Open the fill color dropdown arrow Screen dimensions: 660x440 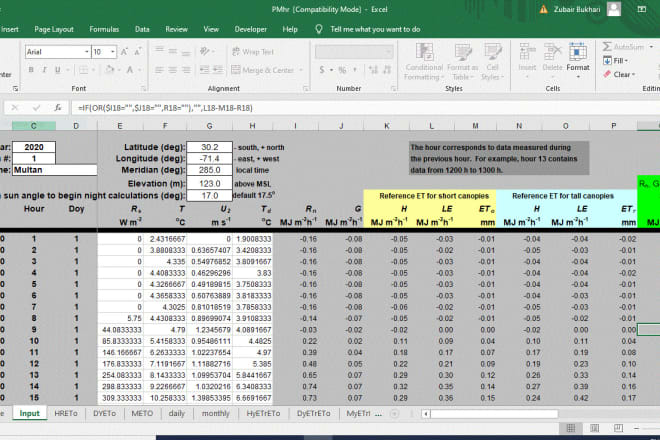tap(119, 69)
